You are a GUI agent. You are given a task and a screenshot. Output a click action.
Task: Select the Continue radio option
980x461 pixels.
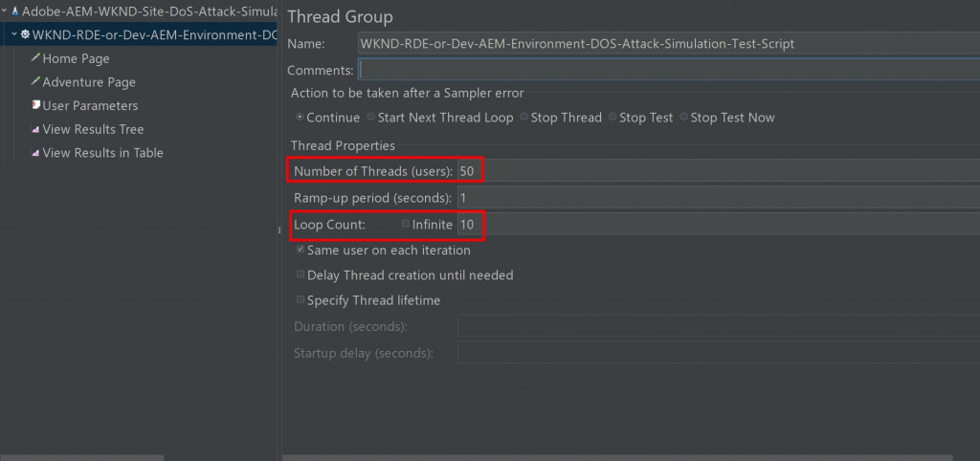pos(300,118)
